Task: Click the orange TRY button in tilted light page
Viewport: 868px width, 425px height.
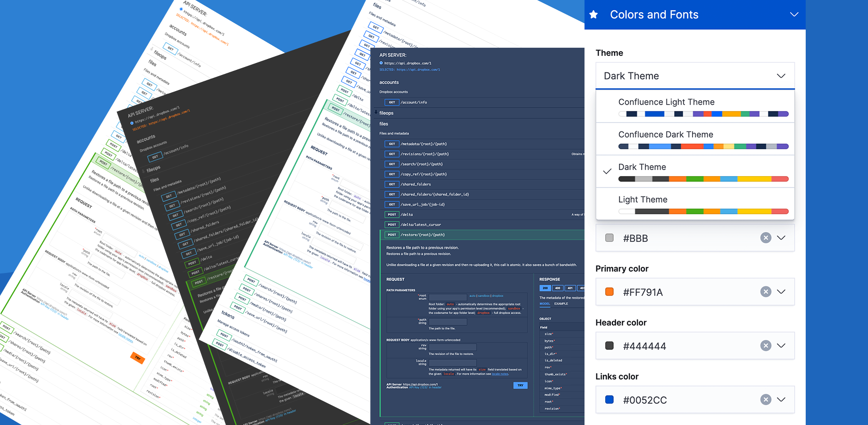Action: point(137,358)
